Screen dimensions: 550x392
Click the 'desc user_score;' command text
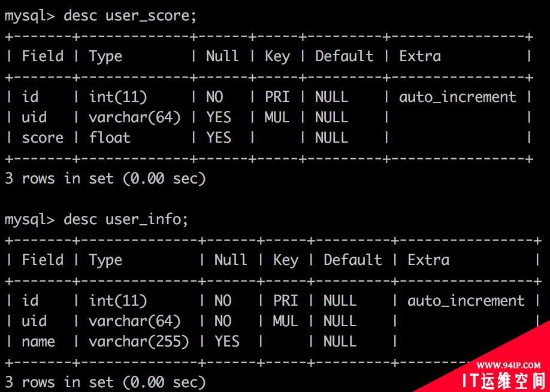tap(130, 16)
